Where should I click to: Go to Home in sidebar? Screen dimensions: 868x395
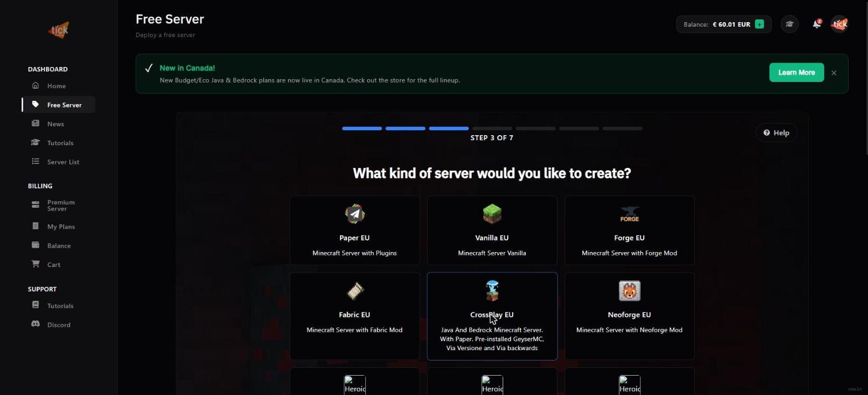coord(58,86)
